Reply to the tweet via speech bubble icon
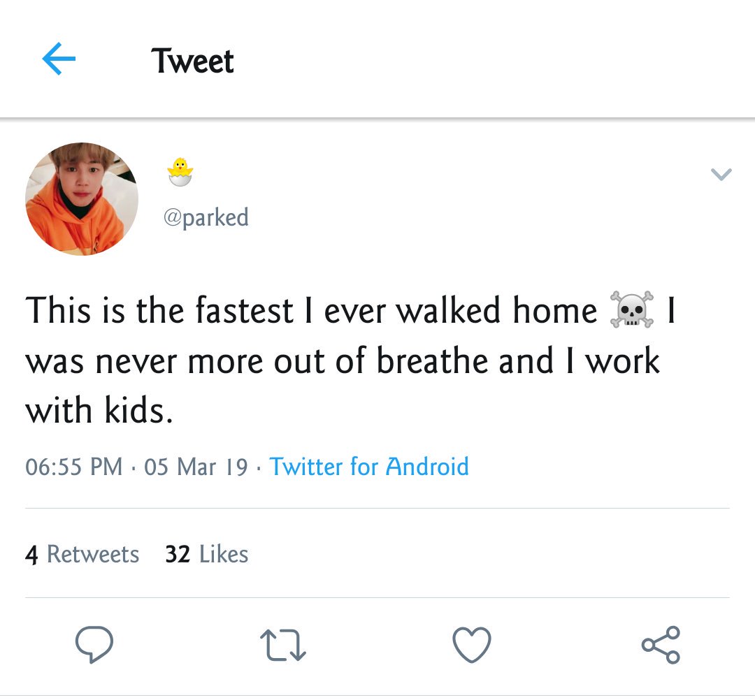 pos(94,645)
